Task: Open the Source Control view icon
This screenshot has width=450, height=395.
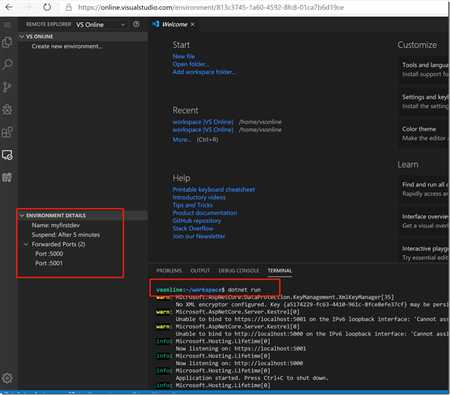Action: coord(7,87)
